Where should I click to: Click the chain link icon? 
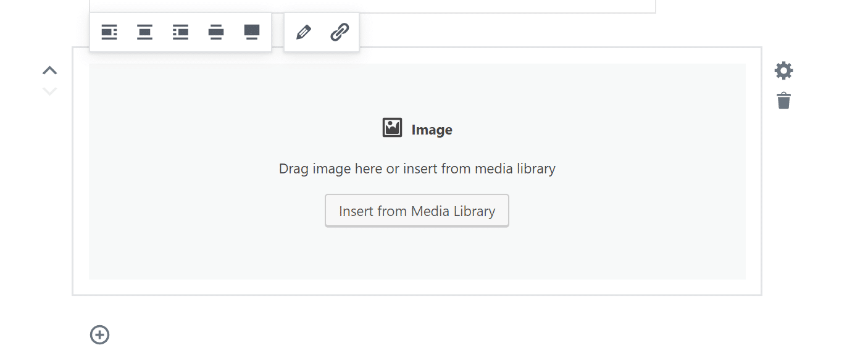[x=340, y=32]
